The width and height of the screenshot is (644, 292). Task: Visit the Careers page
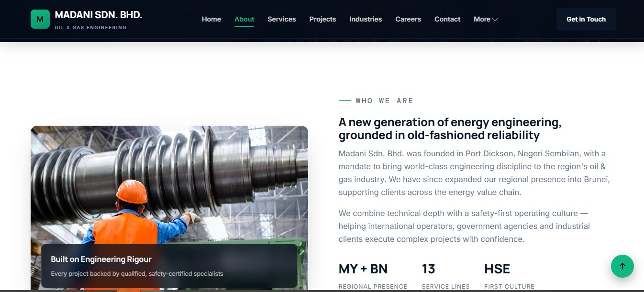click(408, 19)
